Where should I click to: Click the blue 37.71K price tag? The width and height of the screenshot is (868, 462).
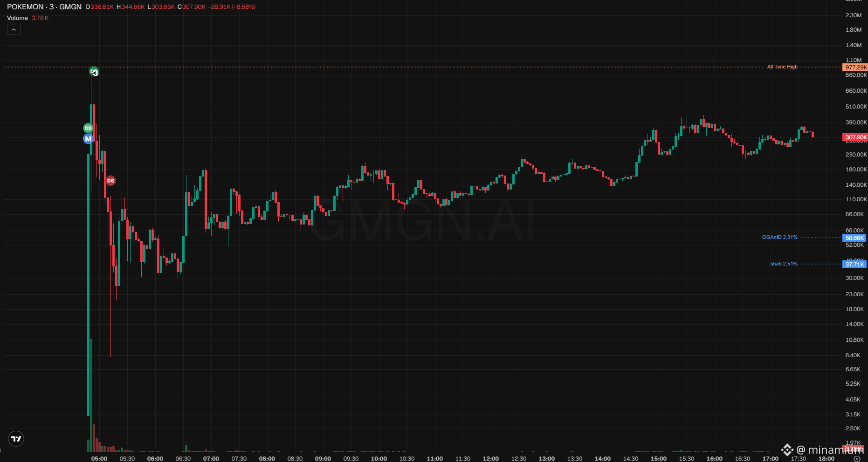854,265
